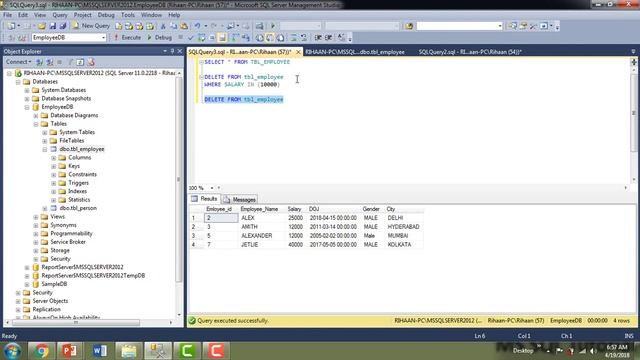Click the Decrease Indent icon
Screen dimensions: 640x360
click(318, 38)
